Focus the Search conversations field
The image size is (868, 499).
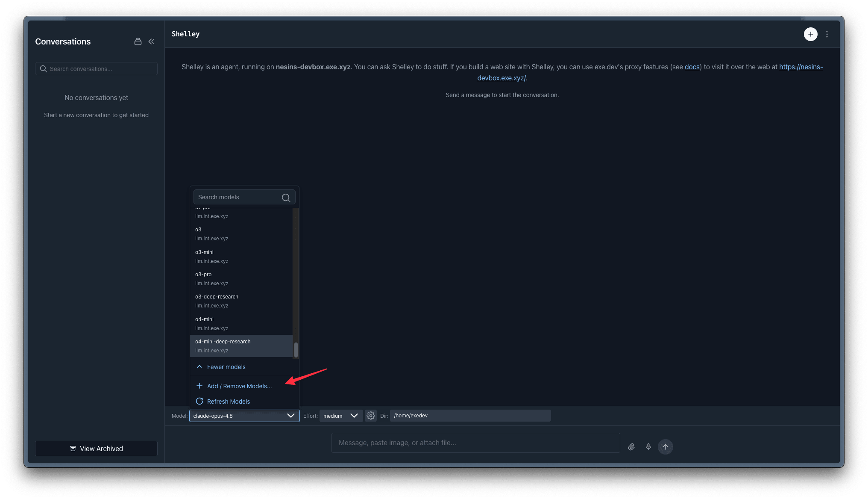click(96, 69)
